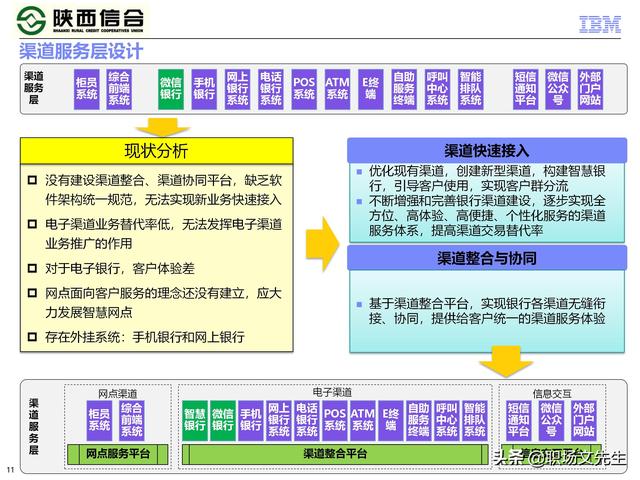Click the 网上银行系统 box in the top row

238,89
